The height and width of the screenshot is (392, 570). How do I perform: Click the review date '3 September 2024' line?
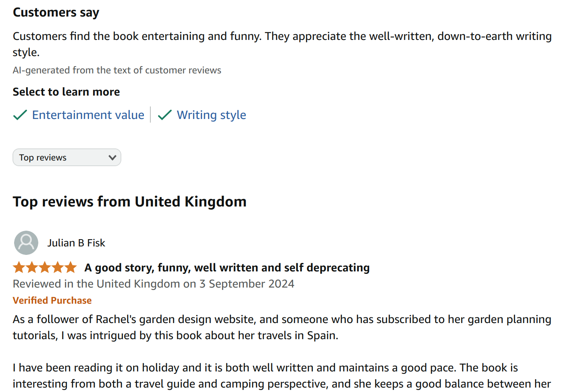(153, 284)
